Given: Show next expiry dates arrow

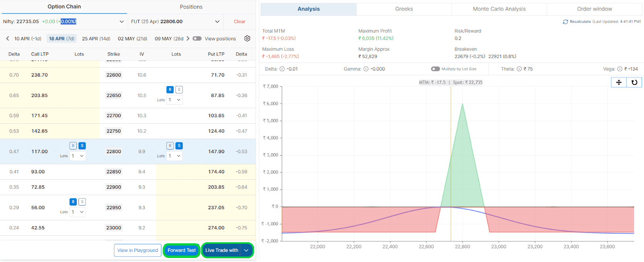Looking at the screenshot, I should tap(188, 39).
